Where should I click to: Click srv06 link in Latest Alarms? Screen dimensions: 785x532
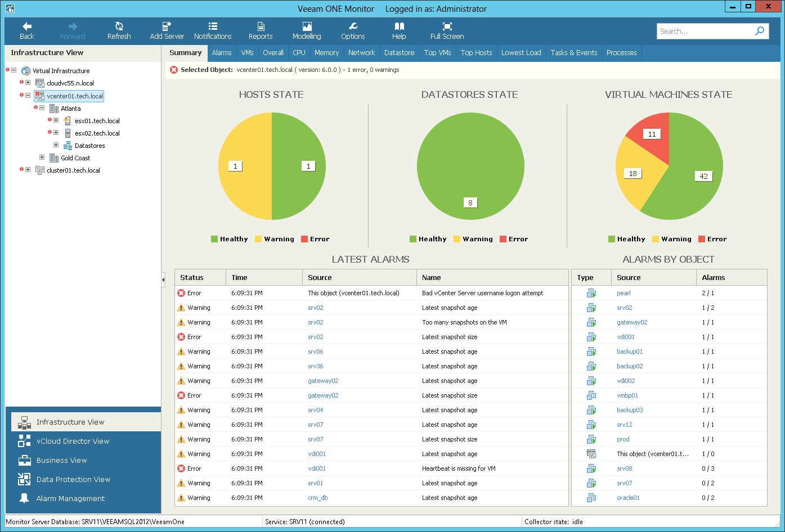click(316, 351)
